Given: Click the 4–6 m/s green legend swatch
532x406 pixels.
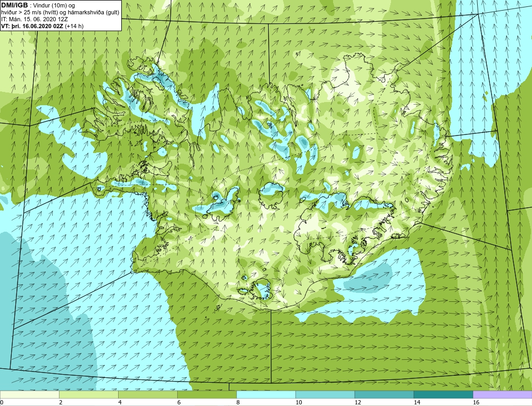Looking at the screenshot, I should point(147,394).
